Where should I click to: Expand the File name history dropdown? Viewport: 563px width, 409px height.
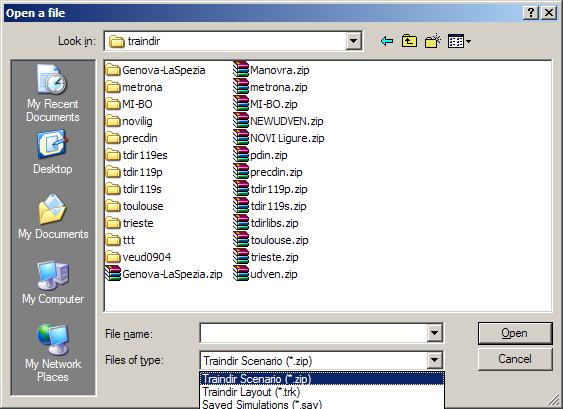point(434,333)
